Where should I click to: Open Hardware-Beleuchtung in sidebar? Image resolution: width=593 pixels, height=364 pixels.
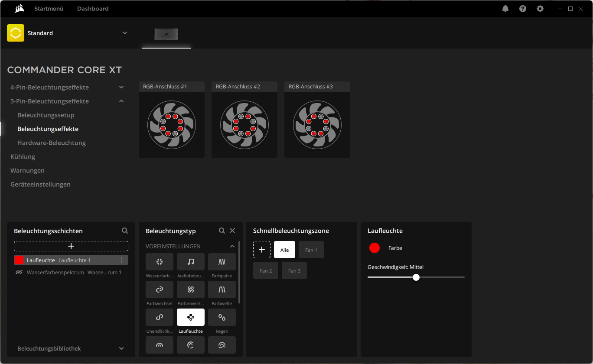[x=52, y=143]
